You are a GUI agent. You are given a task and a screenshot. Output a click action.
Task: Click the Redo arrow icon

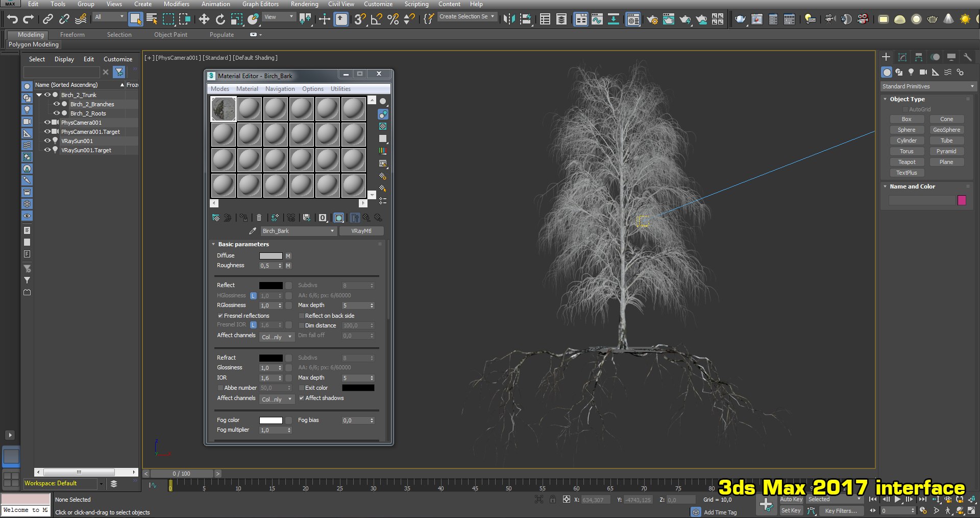point(29,19)
